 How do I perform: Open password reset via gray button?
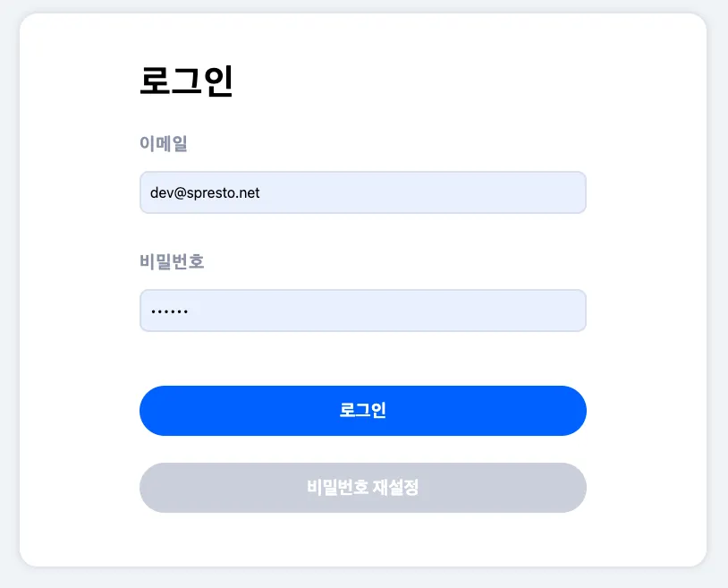(362, 488)
